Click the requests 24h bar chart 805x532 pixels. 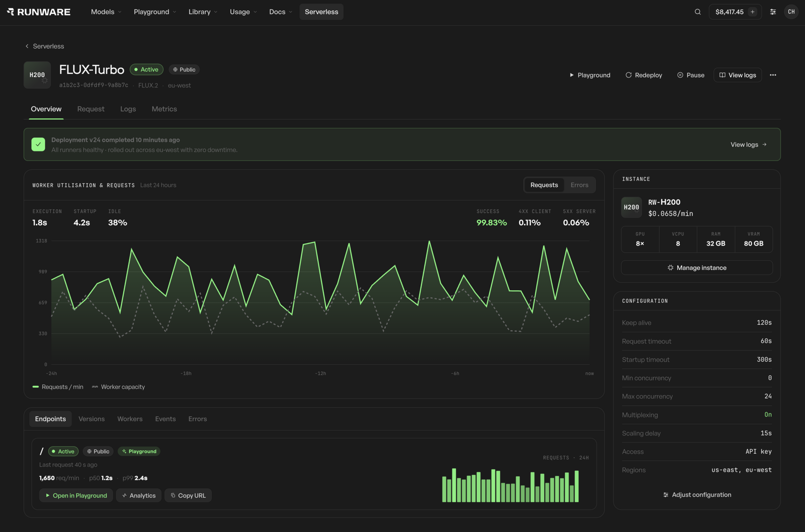510,485
